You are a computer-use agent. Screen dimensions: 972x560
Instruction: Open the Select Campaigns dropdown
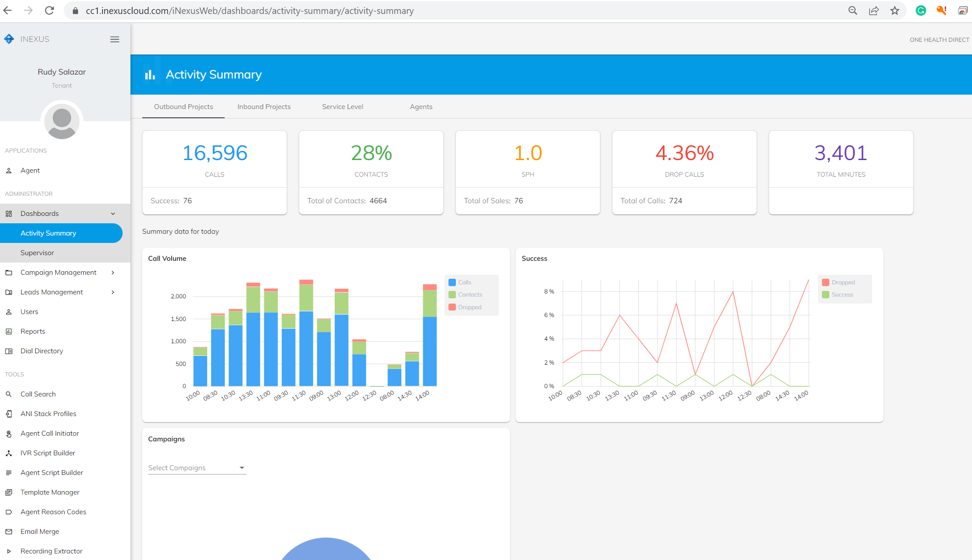197,467
